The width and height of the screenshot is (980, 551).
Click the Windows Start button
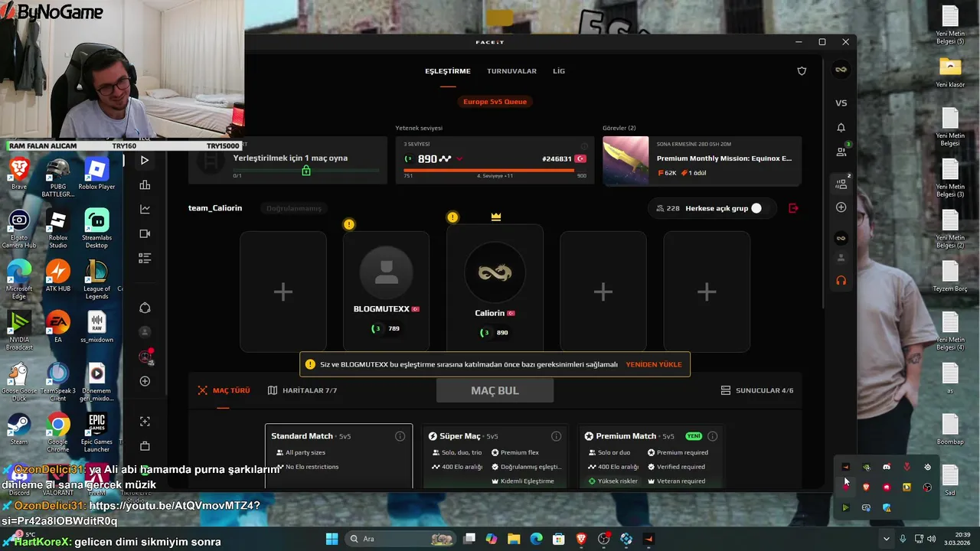click(332, 539)
